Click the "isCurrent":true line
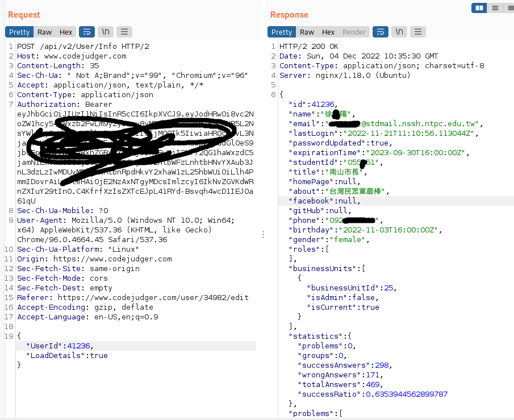 (343, 307)
